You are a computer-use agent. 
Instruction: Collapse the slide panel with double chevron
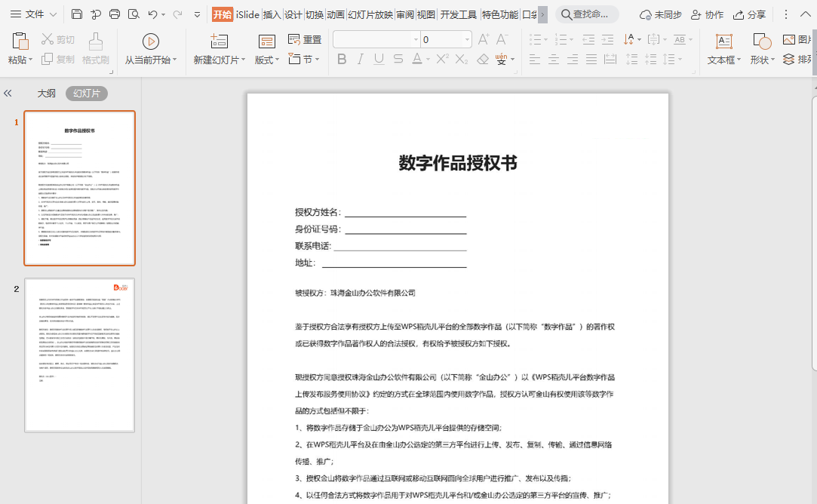click(8, 94)
